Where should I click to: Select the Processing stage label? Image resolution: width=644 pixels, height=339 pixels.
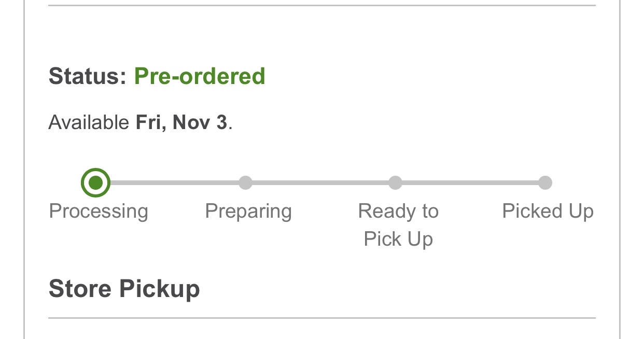point(99,211)
